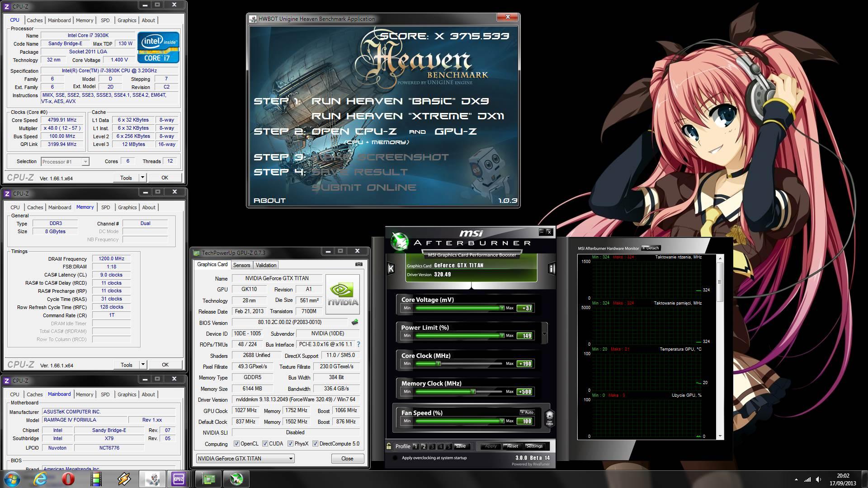Toggle the DirectCompute 5.0 checkbox
This screenshot has width=868, height=488.
point(315,444)
